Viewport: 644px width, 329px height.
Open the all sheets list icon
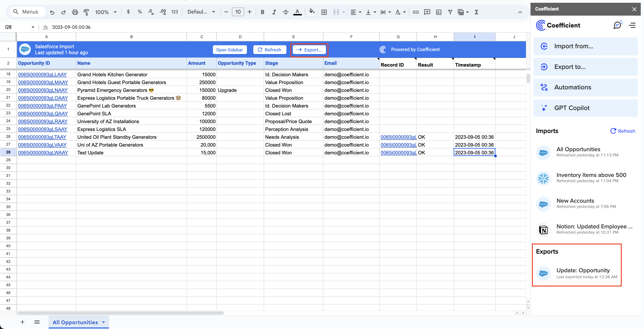tap(37, 322)
